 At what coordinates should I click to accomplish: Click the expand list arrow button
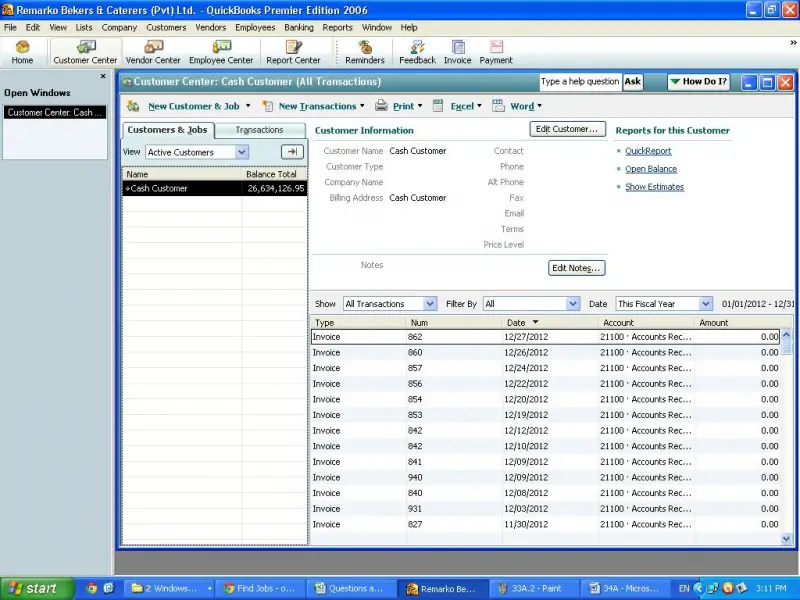(x=292, y=152)
